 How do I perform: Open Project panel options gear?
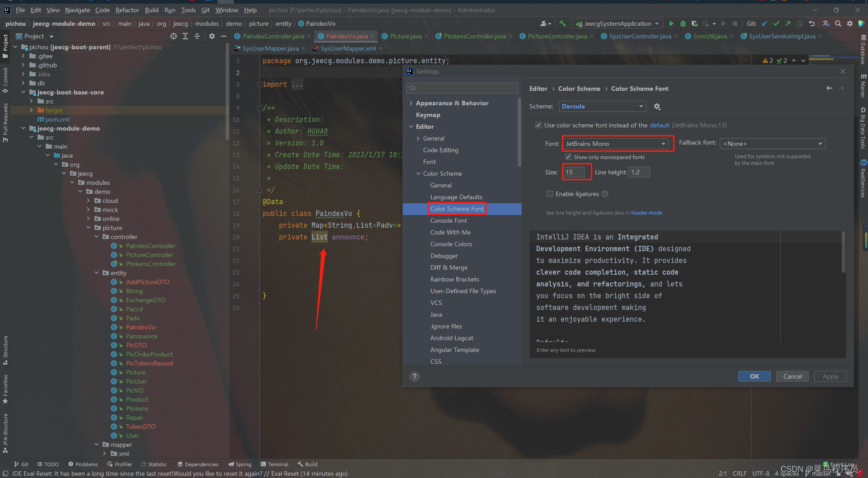click(212, 36)
